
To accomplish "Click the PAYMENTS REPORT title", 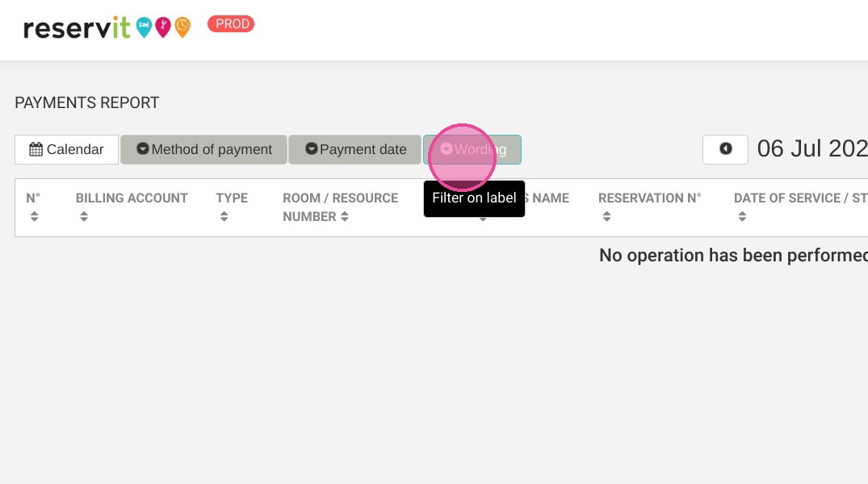I will (x=87, y=103).
